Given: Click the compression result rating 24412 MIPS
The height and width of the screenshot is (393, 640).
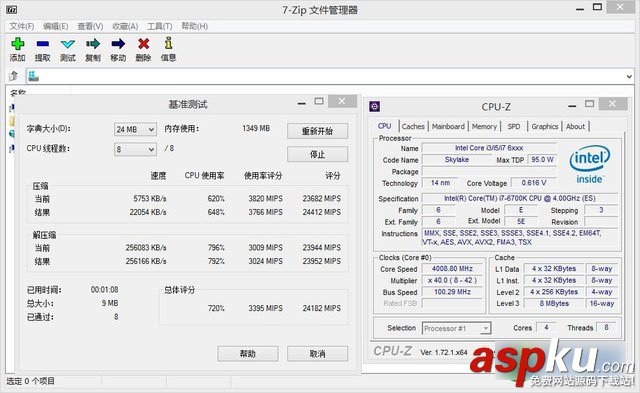Looking at the screenshot, I should [321, 212].
